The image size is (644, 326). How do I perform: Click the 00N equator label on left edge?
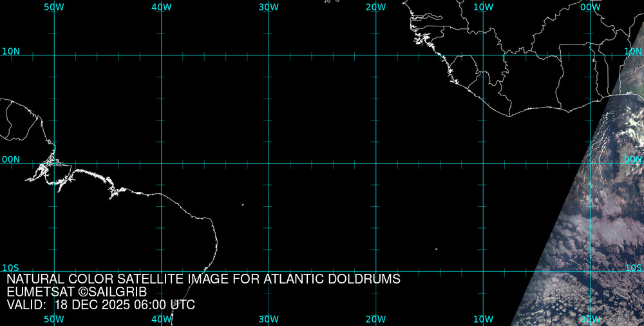(x=11, y=159)
